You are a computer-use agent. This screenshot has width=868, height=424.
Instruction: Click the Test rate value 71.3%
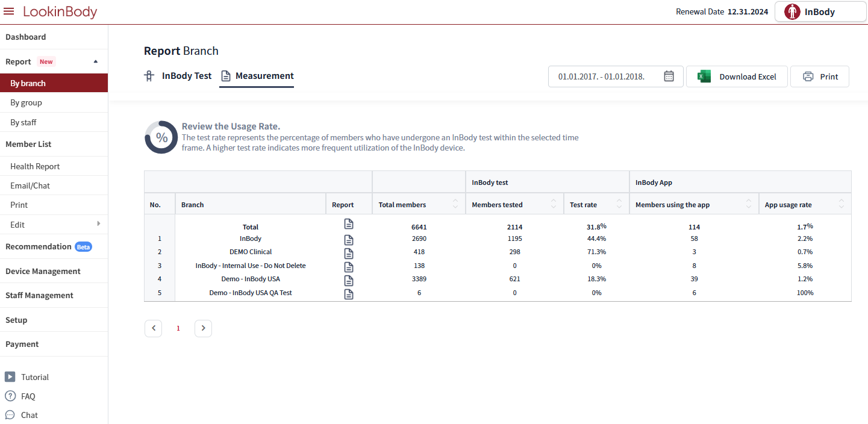tap(597, 252)
